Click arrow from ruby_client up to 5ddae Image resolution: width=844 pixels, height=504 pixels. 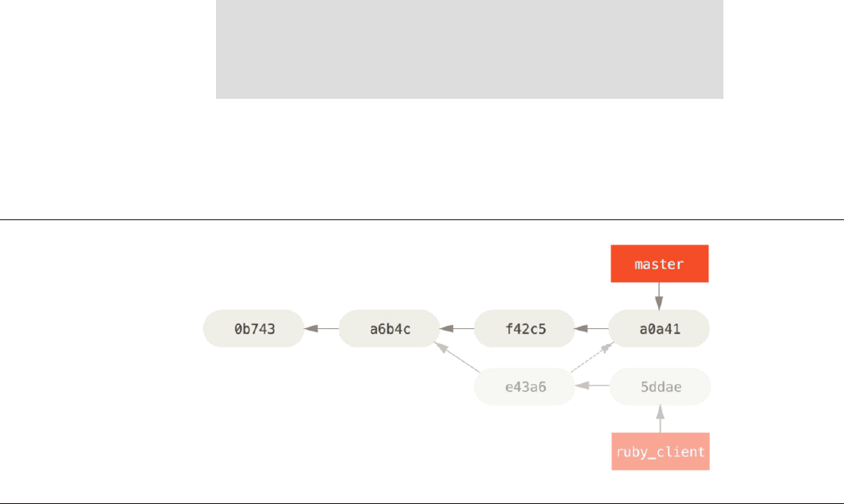[660, 419]
